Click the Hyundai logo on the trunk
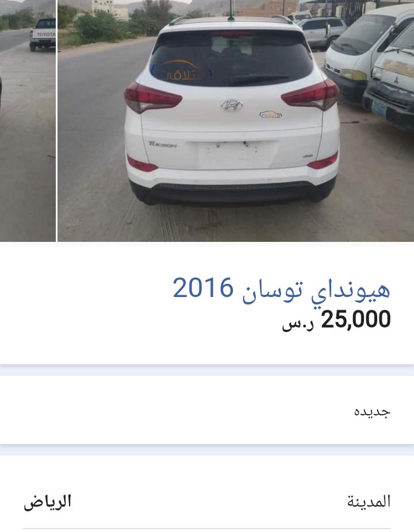Image resolution: width=414 pixels, height=532 pixels. click(232, 105)
